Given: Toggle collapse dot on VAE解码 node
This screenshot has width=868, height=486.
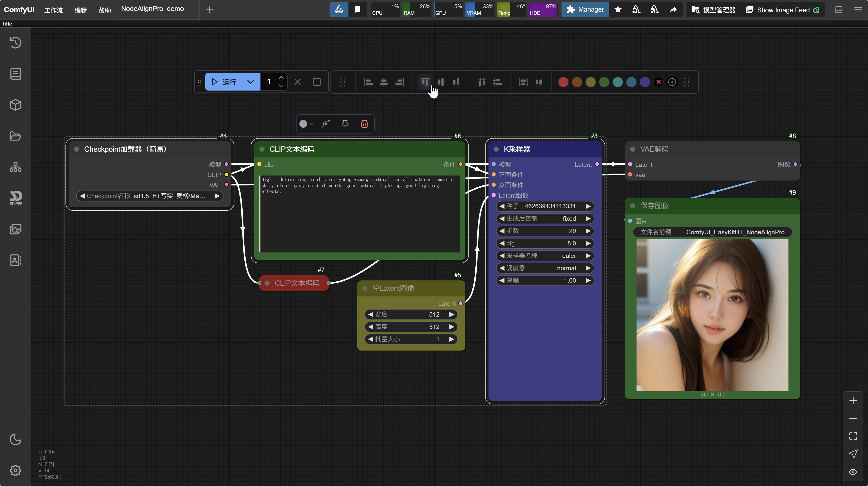Looking at the screenshot, I should click(x=632, y=149).
